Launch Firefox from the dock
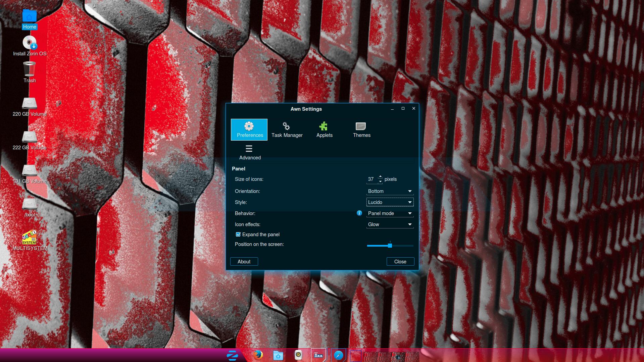 point(258,355)
